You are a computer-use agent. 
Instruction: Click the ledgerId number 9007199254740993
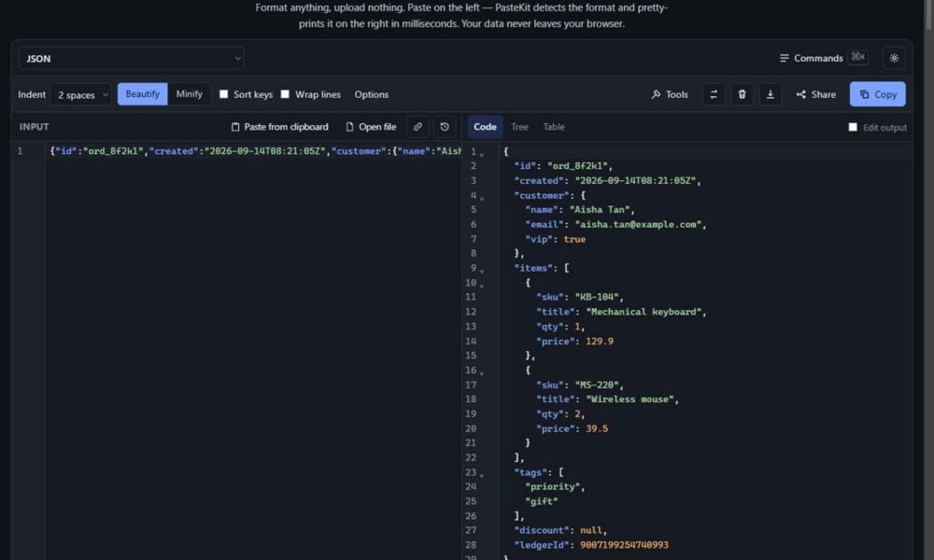click(624, 545)
